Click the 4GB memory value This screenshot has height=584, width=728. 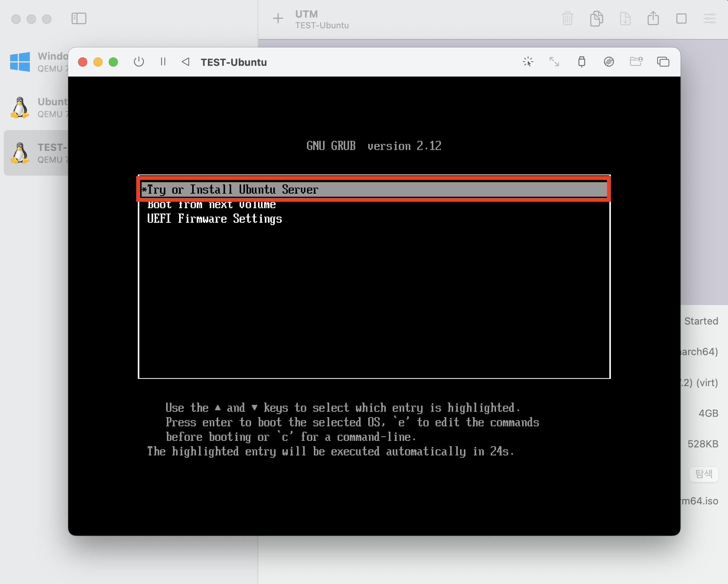coord(708,413)
